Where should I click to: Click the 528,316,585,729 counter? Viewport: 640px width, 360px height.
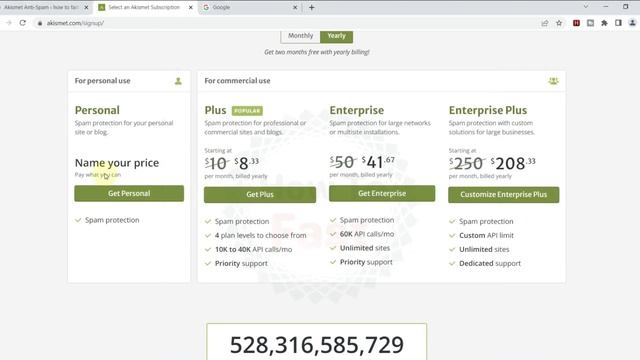click(x=317, y=344)
